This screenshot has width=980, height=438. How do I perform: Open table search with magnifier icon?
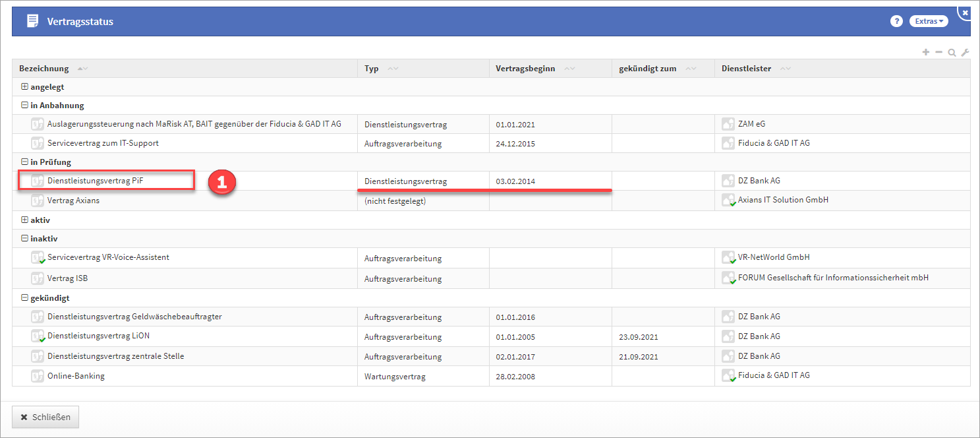click(x=952, y=53)
